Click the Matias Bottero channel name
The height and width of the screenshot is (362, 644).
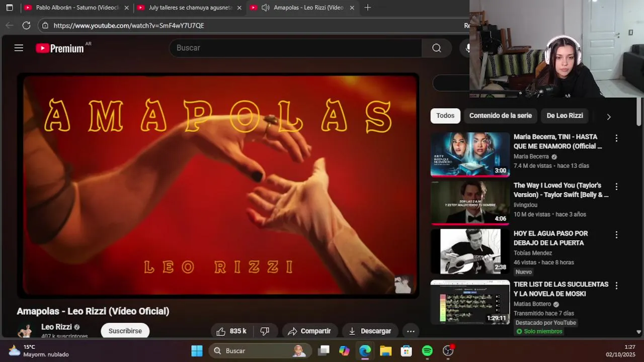point(532,304)
